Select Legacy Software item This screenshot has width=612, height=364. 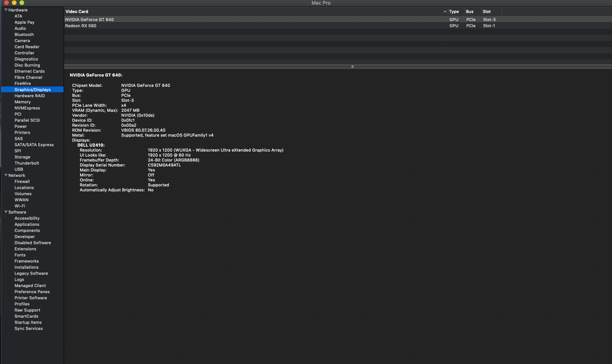31,273
